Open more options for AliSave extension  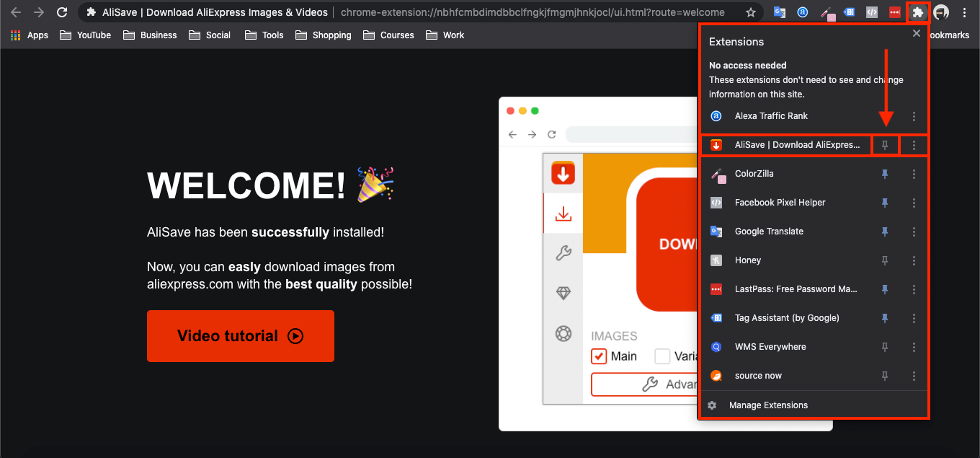click(914, 145)
